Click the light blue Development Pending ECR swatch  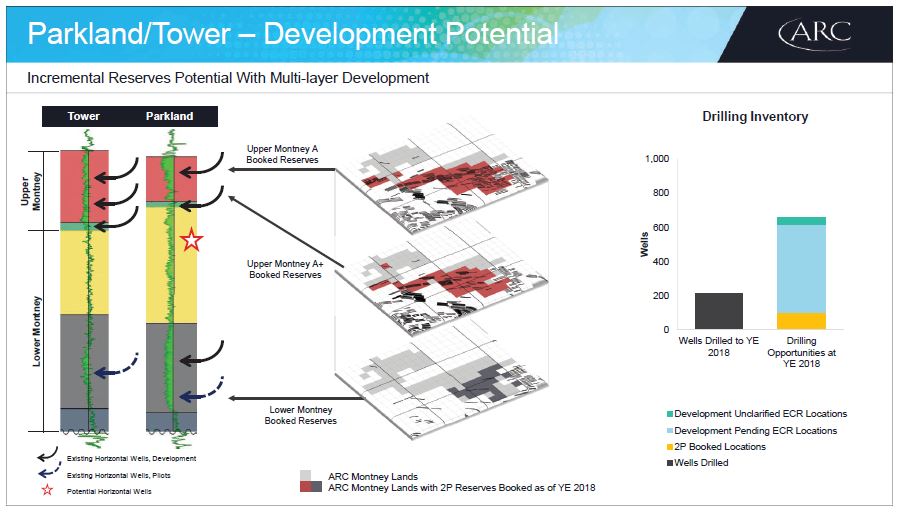(x=670, y=431)
